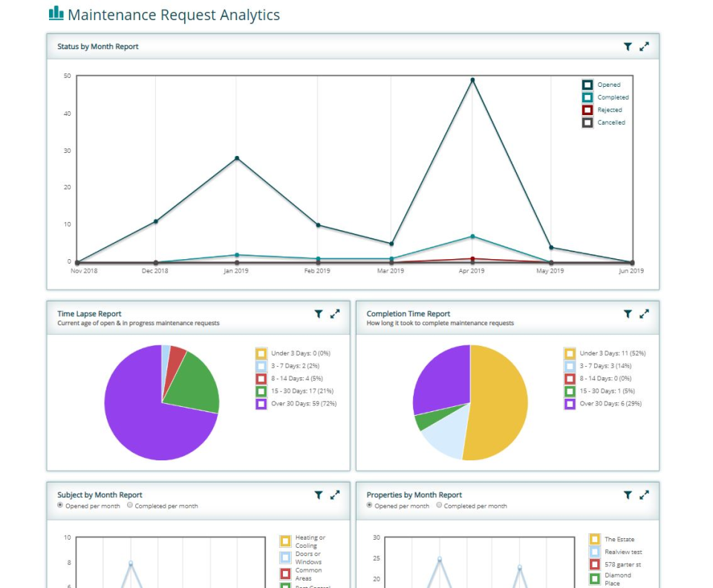713x588 pixels.
Task: Click the bar chart icon beside the page title
Action: [x=55, y=13]
